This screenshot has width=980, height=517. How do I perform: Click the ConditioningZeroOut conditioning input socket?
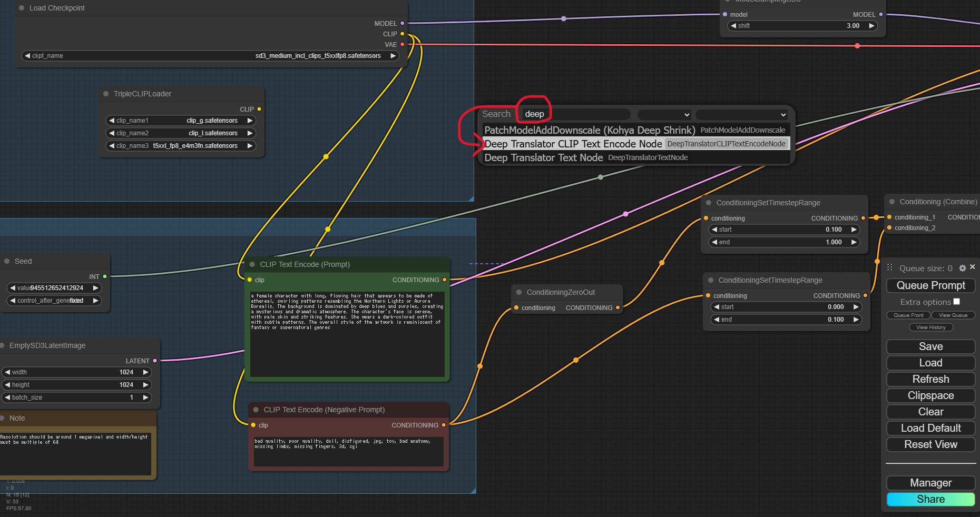[x=516, y=307]
